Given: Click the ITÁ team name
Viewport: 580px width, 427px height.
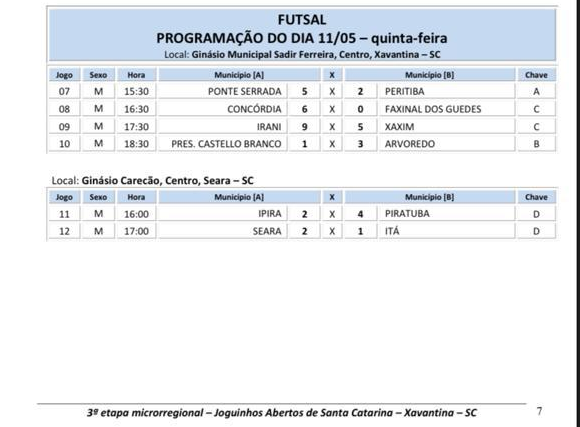Looking at the screenshot, I should (392, 231).
